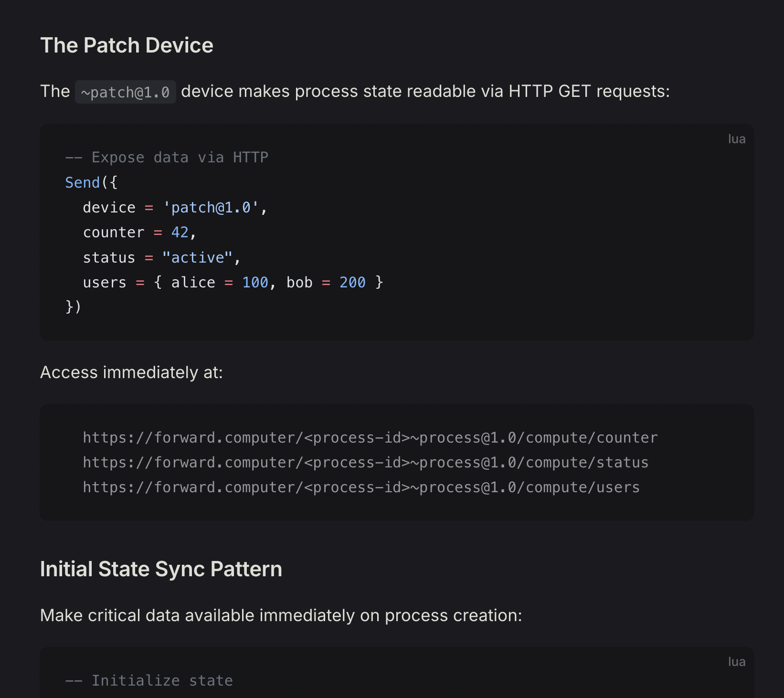This screenshot has height=698, width=784.
Task: Click the heading 'Initial State Sync Pattern'
Action: tap(161, 569)
